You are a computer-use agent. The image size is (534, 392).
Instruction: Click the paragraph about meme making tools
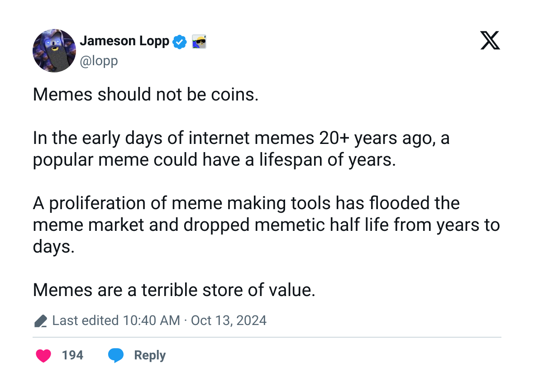(266, 225)
